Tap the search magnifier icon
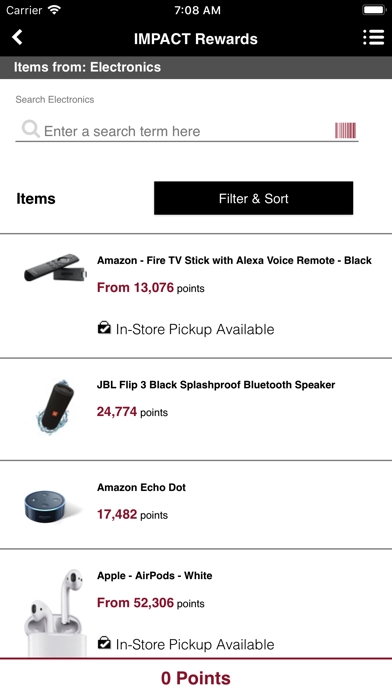Screen dimensions: 392x696 30,129
